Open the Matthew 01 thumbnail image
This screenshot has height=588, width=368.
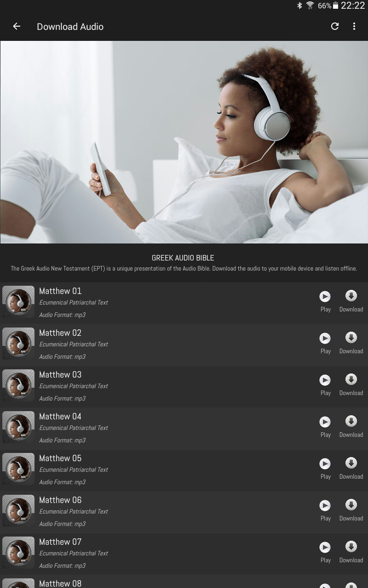(18, 302)
